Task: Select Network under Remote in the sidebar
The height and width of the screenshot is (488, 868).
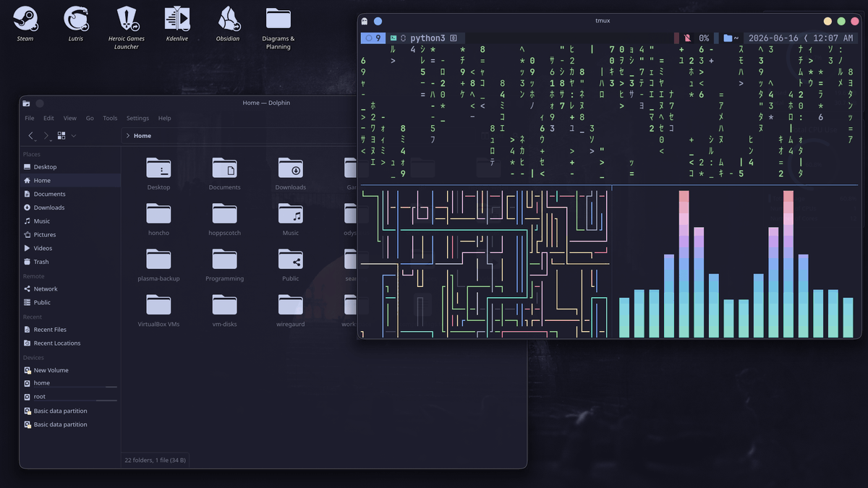Action: click(70, 288)
